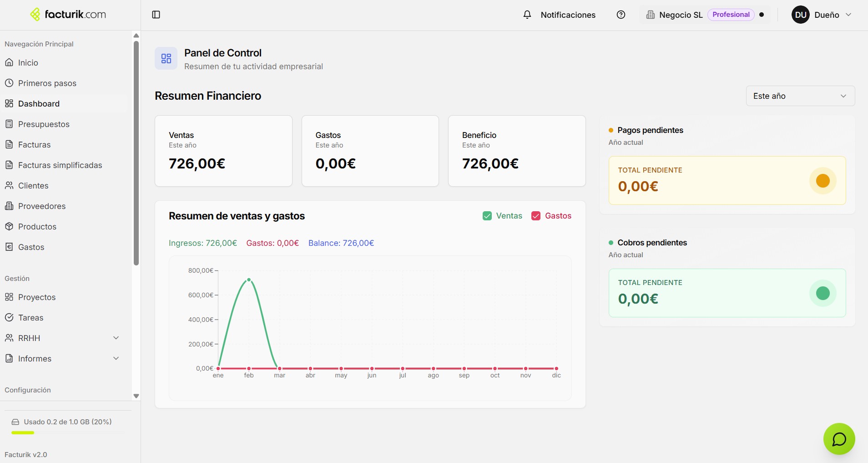Click the Negocio SL building icon

(651, 15)
